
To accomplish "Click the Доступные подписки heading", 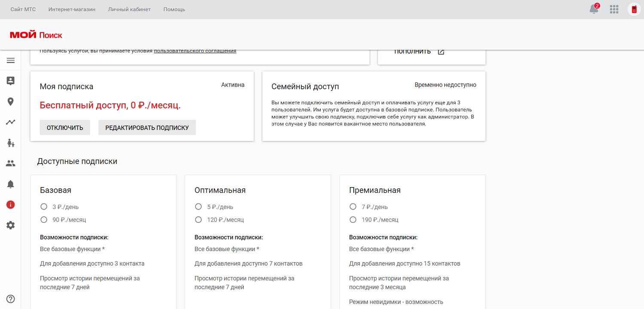I will coord(77,161).
